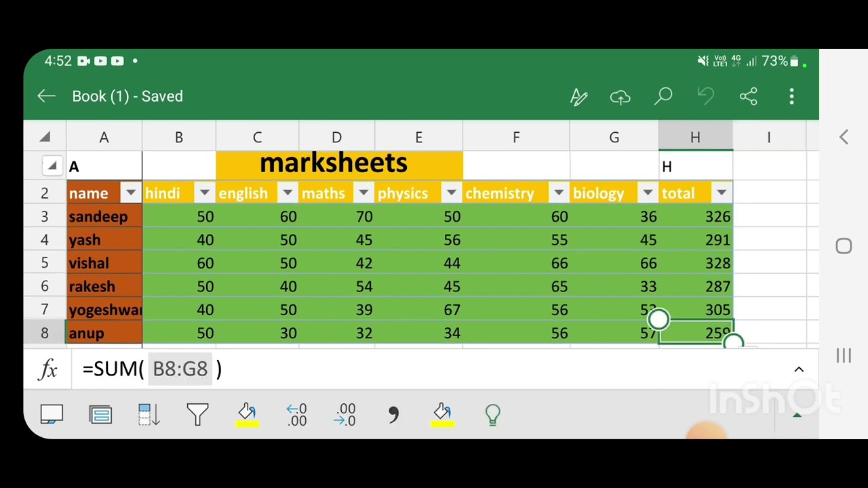868x488 pixels.
Task: Select the cell containing sandeep
Action: [104, 217]
